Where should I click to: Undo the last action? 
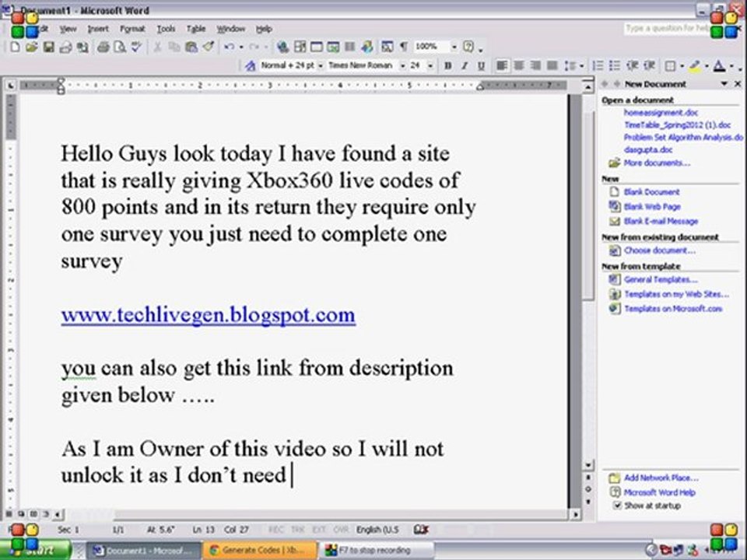229,47
